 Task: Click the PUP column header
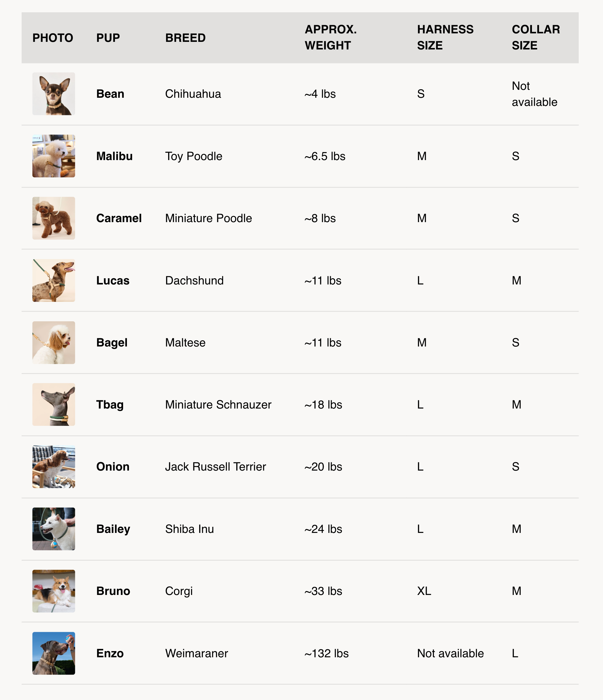(108, 38)
